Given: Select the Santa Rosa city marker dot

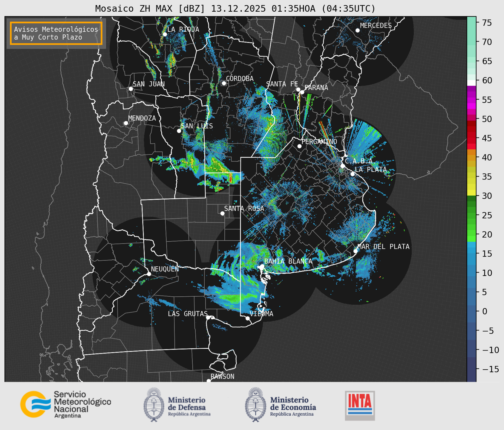Looking at the screenshot, I should pos(222,213).
